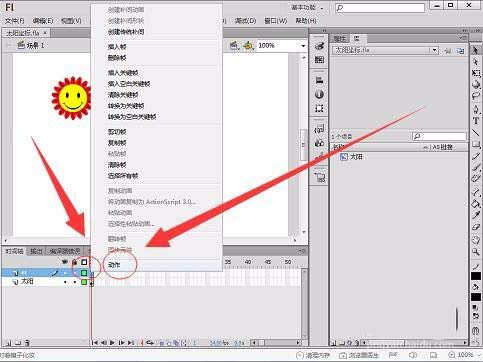This screenshot has height=362, width=483.
Task: Switch to the 属性 tab
Action: pyautogui.click(x=340, y=38)
